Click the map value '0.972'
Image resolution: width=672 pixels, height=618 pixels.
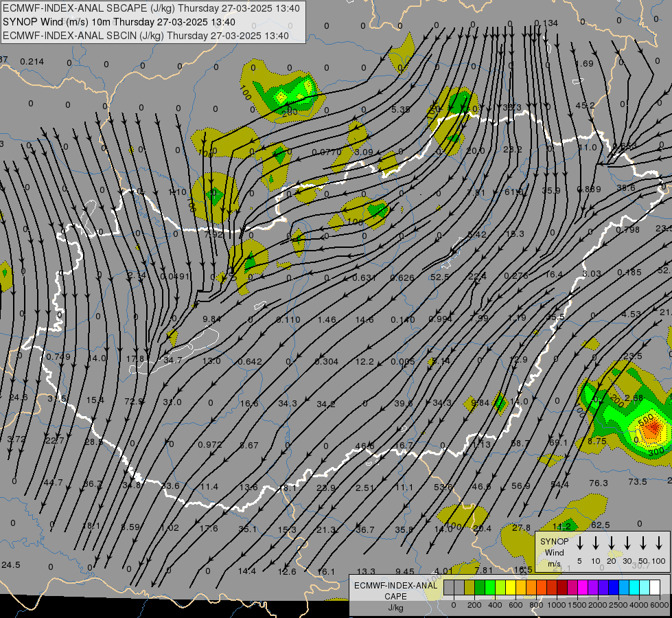[210, 445]
